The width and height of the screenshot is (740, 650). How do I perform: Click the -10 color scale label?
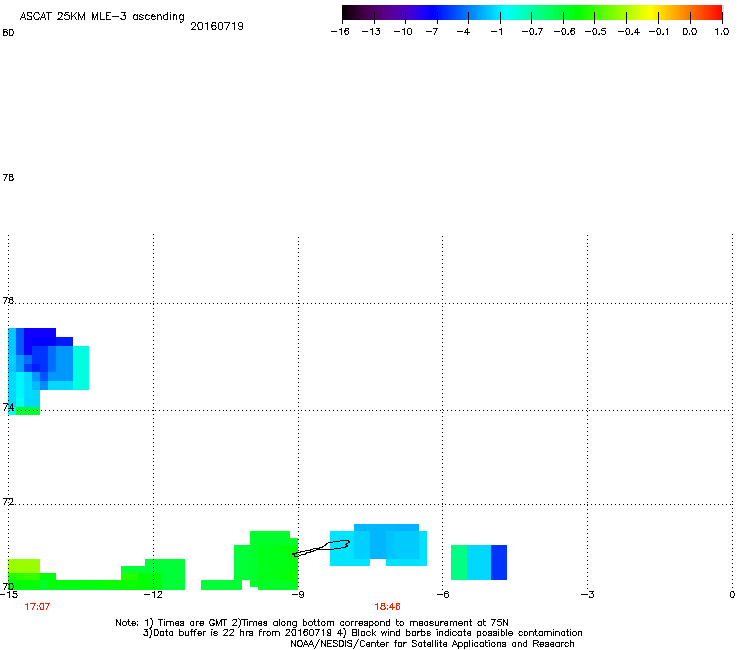coord(403,32)
